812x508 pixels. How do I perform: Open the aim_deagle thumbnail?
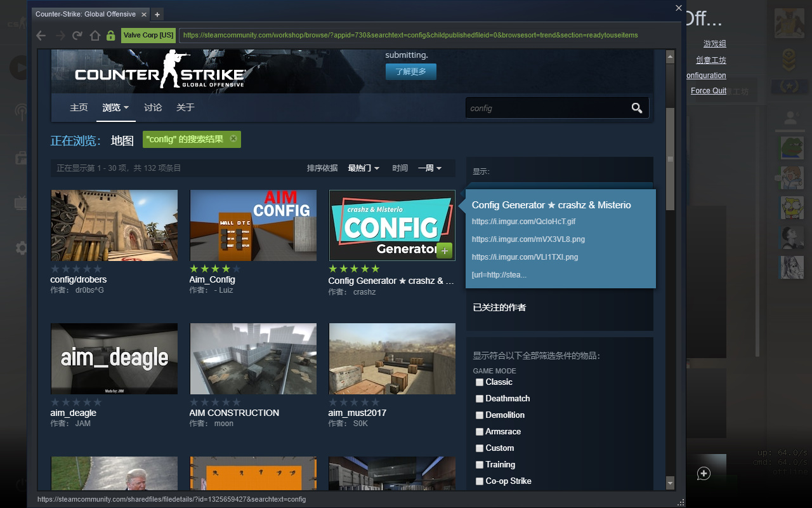(x=114, y=359)
